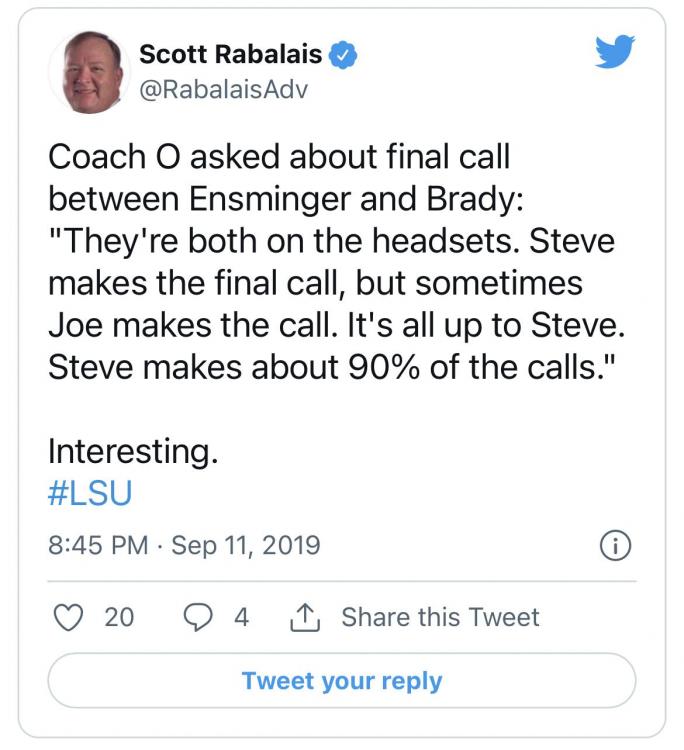Click the word "Interesting." in the tweet
Viewport: 684px width, 750px height.
[x=133, y=452]
